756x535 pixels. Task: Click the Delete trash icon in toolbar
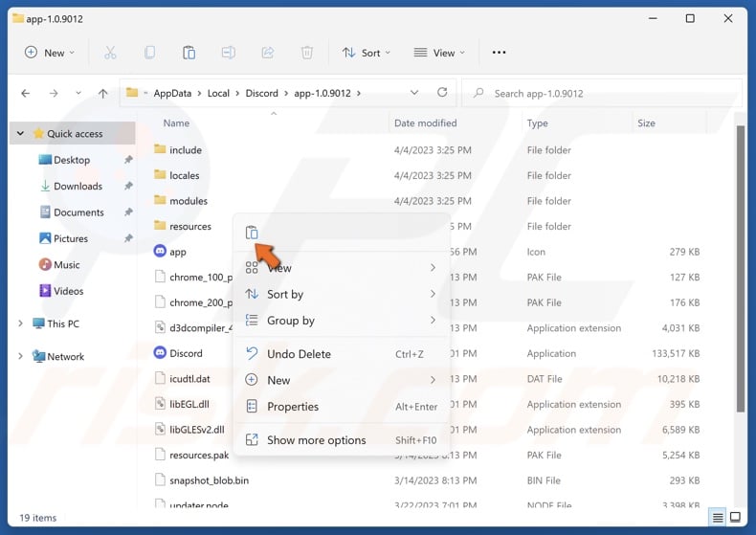point(306,53)
